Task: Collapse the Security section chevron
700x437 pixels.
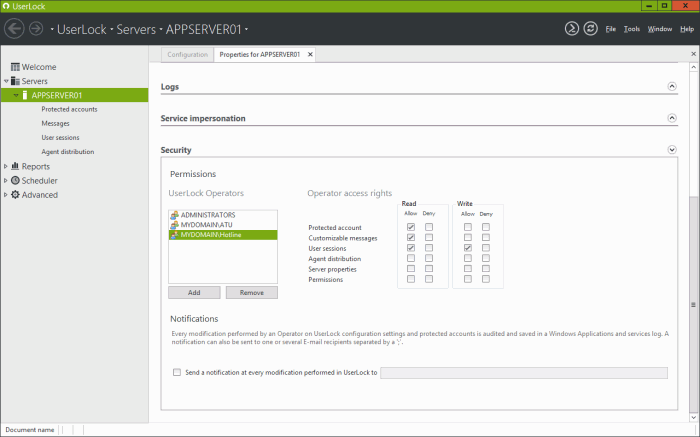Action: [672, 150]
